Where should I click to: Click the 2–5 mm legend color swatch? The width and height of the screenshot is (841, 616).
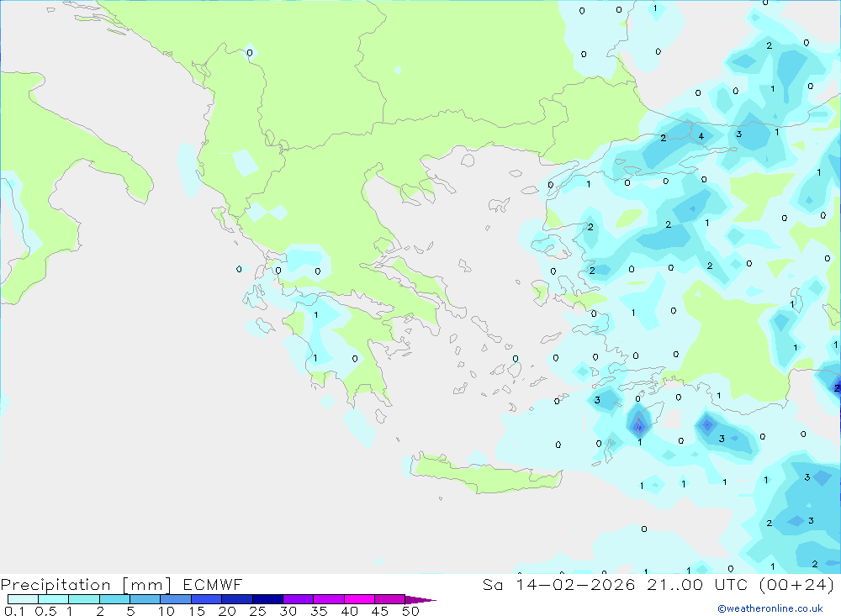pos(114,599)
